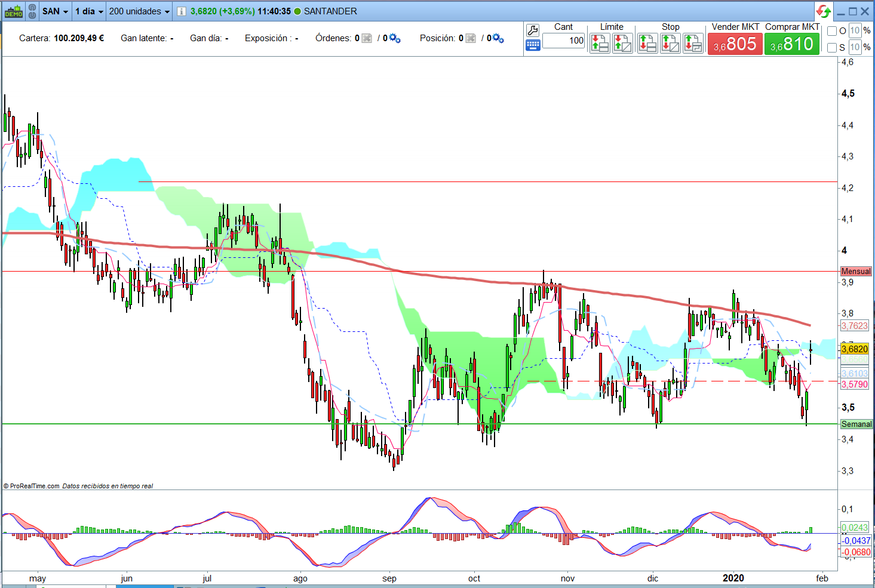Click the 3,5790 price label
Screen dimensions: 875x588
tap(855, 384)
